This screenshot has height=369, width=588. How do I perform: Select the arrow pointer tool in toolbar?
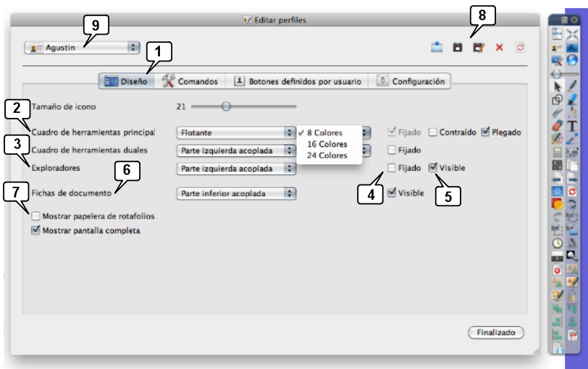coord(558,86)
